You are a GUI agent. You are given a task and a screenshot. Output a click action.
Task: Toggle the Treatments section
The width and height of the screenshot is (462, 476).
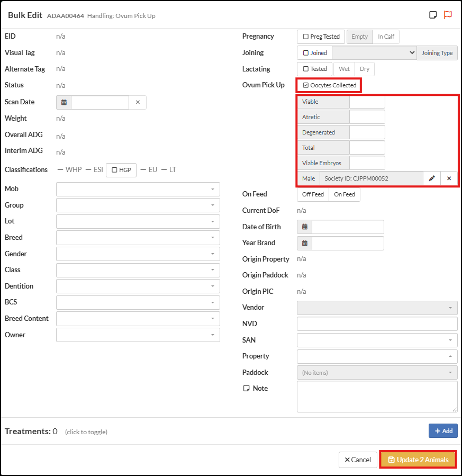click(x=31, y=432)
